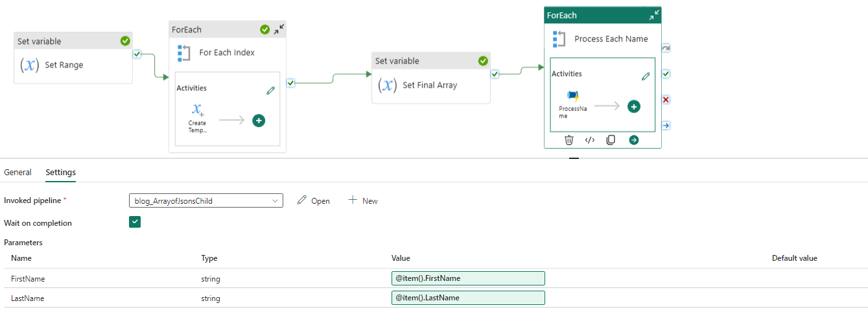The image size is (868, 314).
Task: Click the 'Set Range' activity name
Action: tap(64, 65)
